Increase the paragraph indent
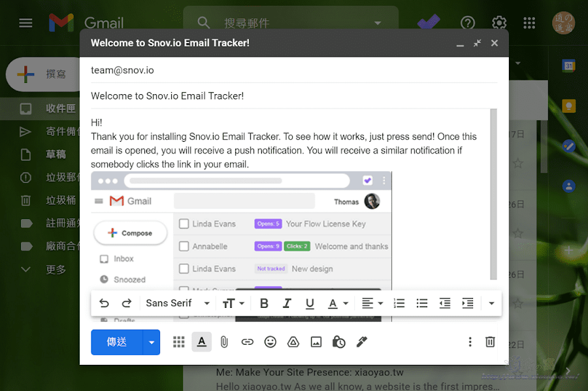Viewport: 588px width, 391px height. 468,303
